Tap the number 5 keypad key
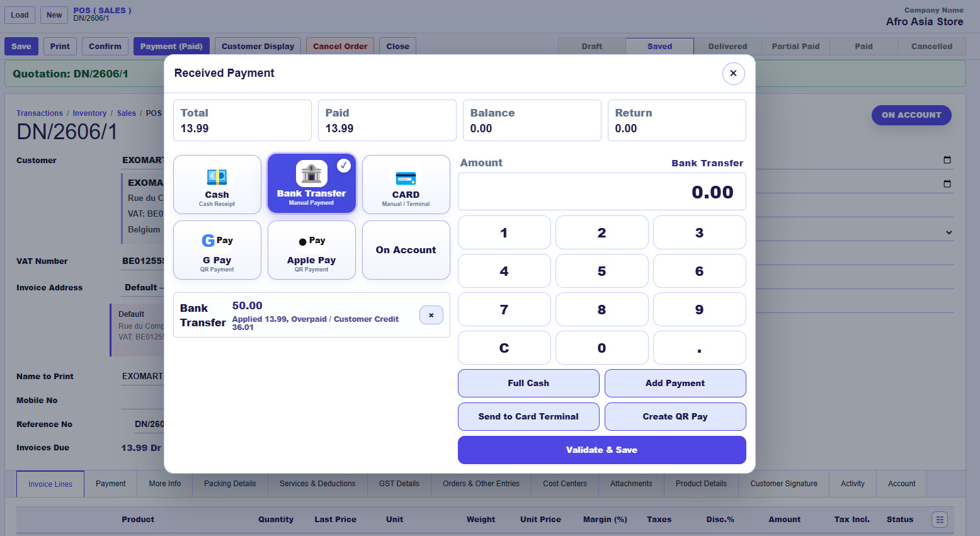 tap(601, 271)
